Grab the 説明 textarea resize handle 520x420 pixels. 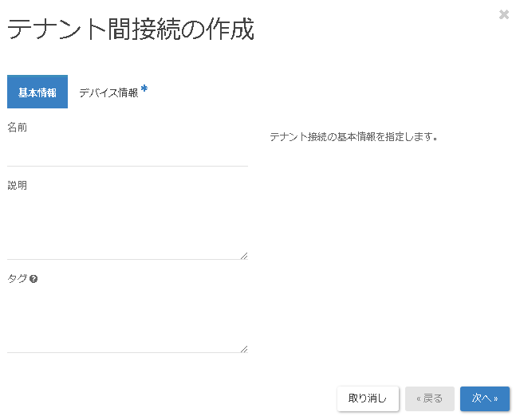tap(243, 255)
